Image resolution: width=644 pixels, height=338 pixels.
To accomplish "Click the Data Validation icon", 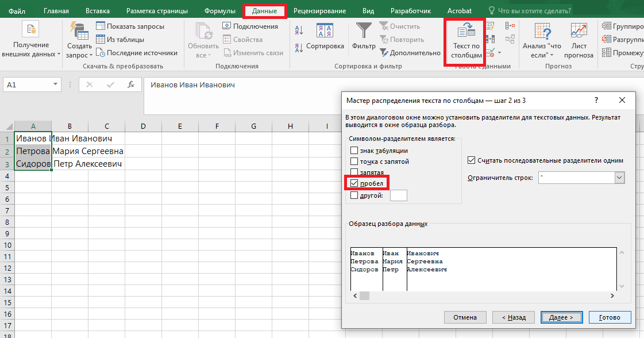I will pyautogui.click(x=489, y=53).
